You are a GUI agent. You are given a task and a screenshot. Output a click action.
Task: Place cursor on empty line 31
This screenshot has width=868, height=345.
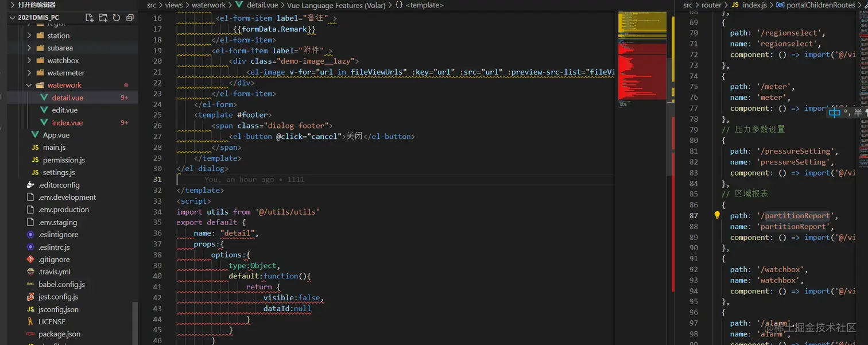pyautogui.click(x=396, y=180)
